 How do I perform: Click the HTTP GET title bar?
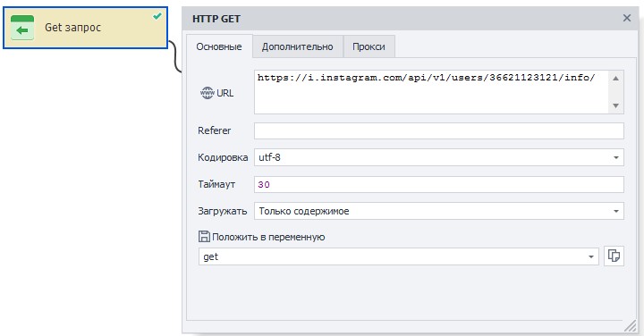[401, 19]
